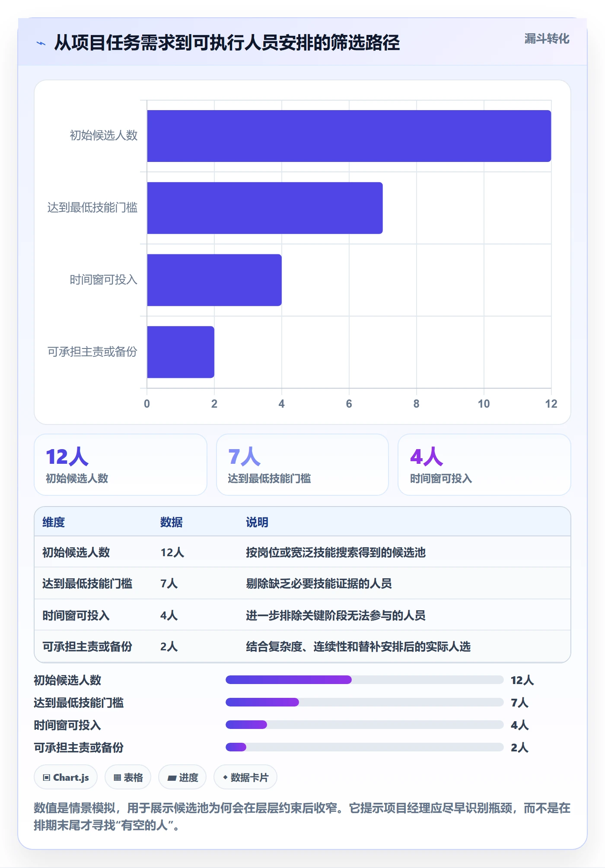Click the x-axis tick label 12
The height and width of the screenshot is (868, 605).
click(x=551, y=404)
